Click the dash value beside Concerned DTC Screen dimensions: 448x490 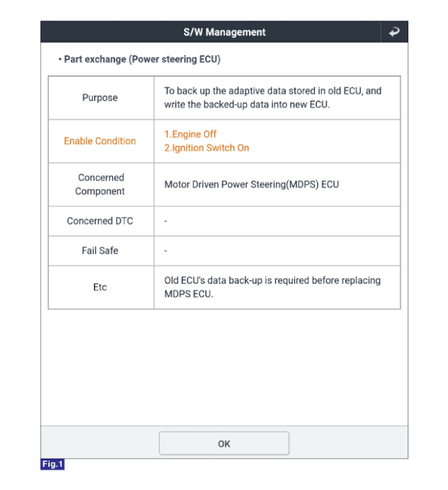click(166, 221)
